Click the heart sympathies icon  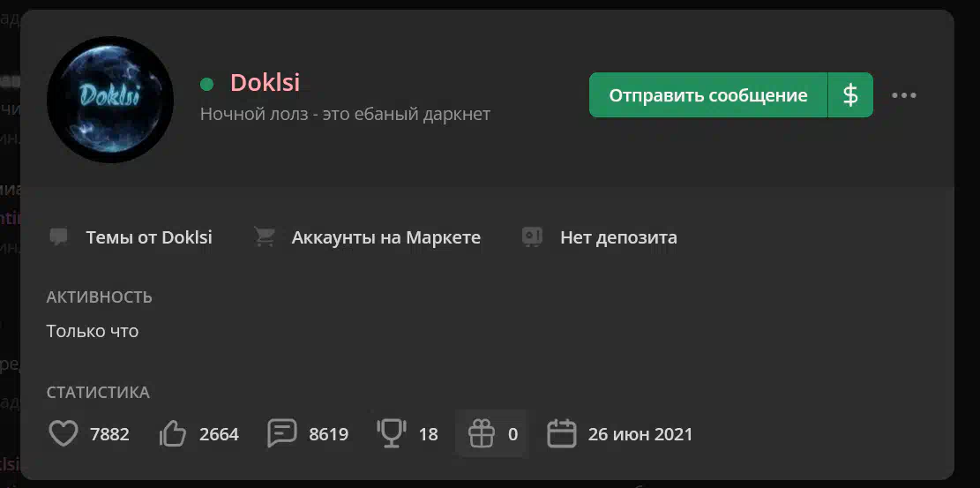64,433
